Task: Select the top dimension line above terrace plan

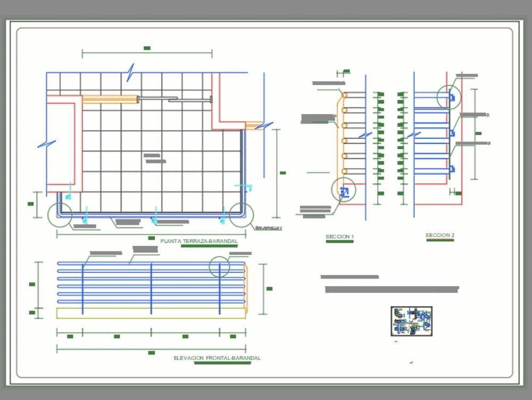Action: (x=147, y=53)
